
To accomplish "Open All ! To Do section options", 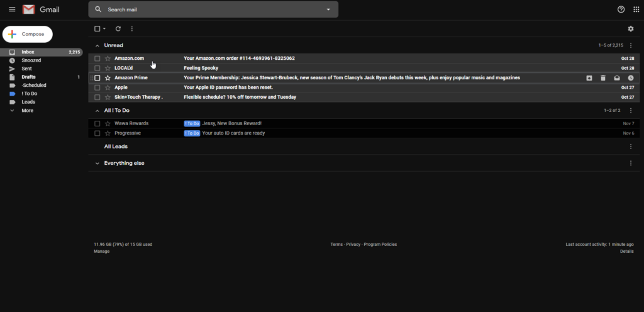I will [x=631, y=111].
